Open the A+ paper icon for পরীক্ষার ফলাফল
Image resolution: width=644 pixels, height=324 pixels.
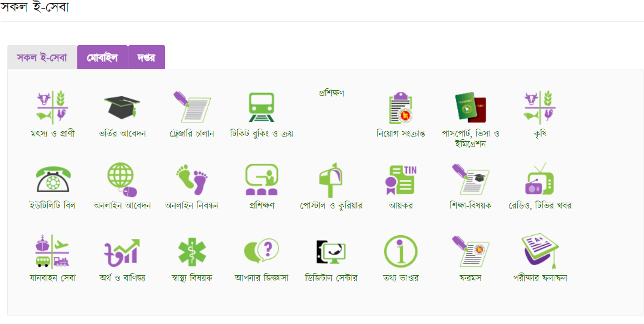point(540,252)
